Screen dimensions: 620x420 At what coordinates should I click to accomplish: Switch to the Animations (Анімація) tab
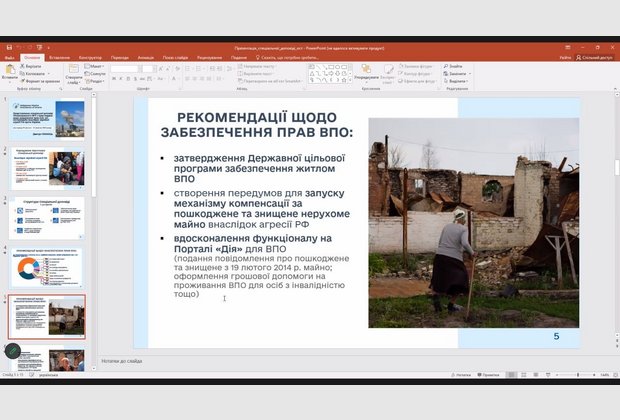(x=146, y=57)
